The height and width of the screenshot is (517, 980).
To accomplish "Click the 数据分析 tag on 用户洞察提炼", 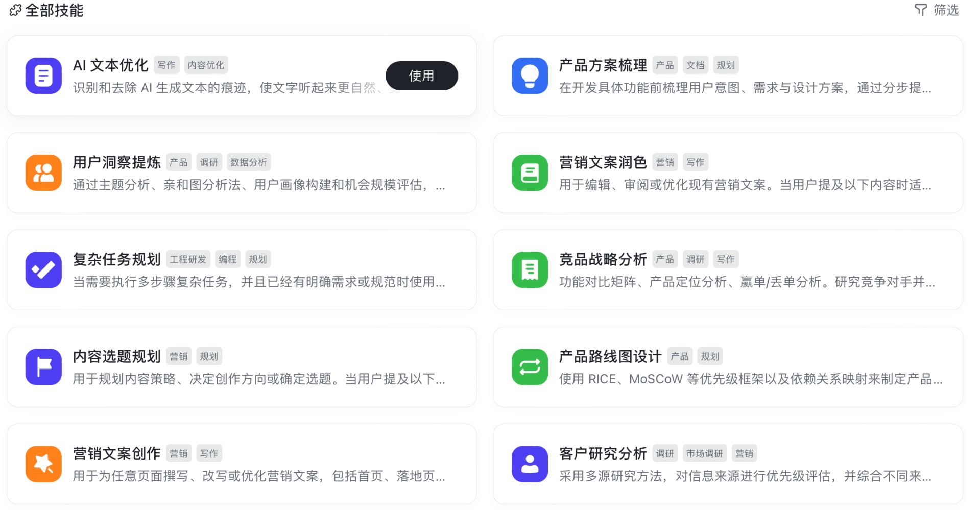I will (248, 162).
